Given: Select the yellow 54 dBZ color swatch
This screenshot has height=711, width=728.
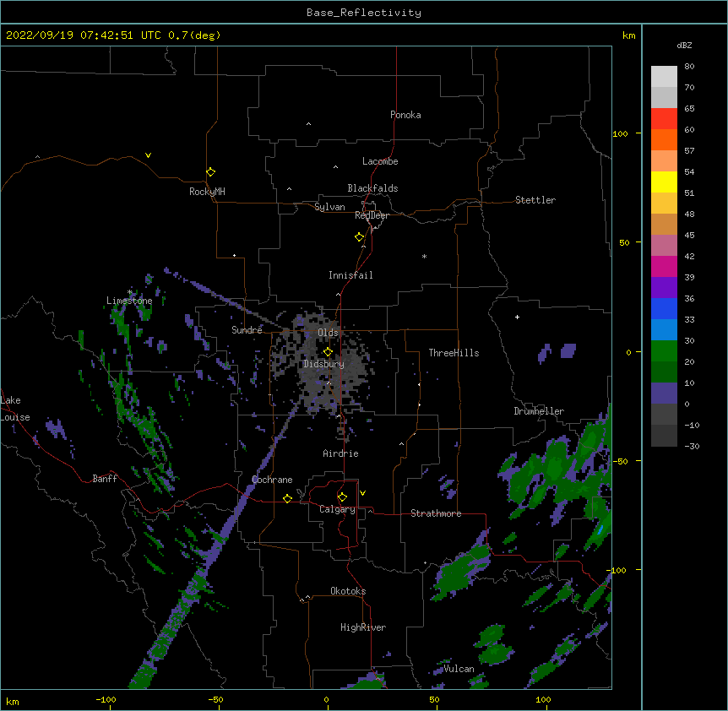Looking at the screenshot, I should tap(664, 182).
